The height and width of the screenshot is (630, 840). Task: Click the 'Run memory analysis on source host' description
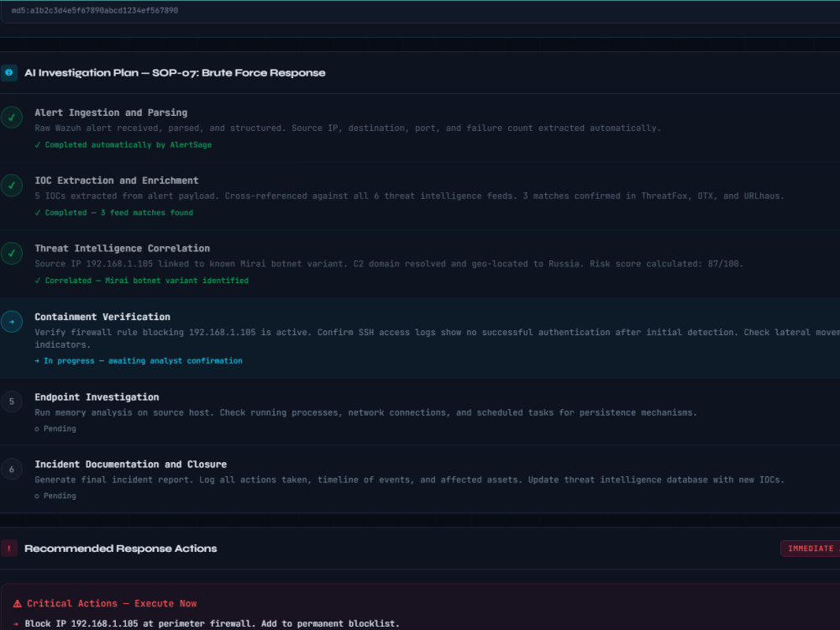(x=366, y=412)
